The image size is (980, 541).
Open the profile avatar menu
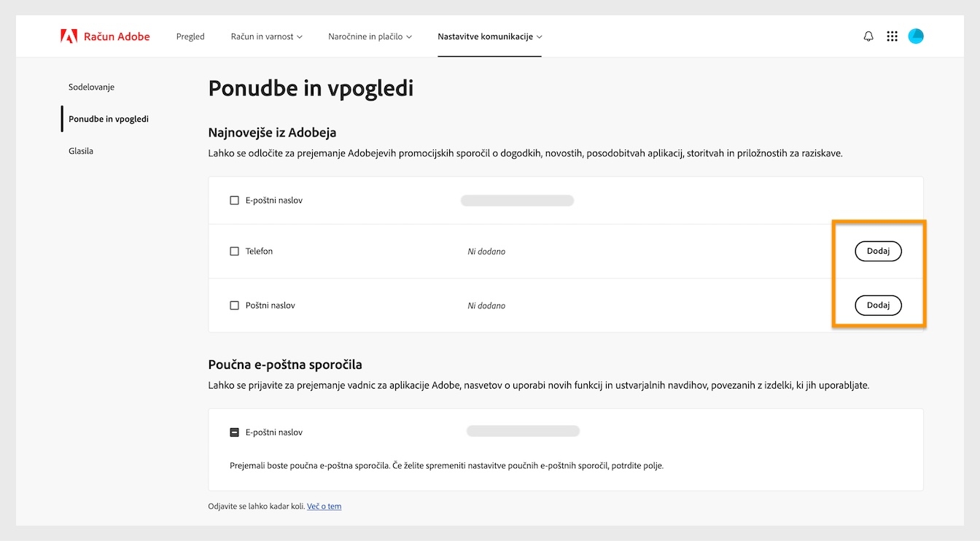(916, 36)
